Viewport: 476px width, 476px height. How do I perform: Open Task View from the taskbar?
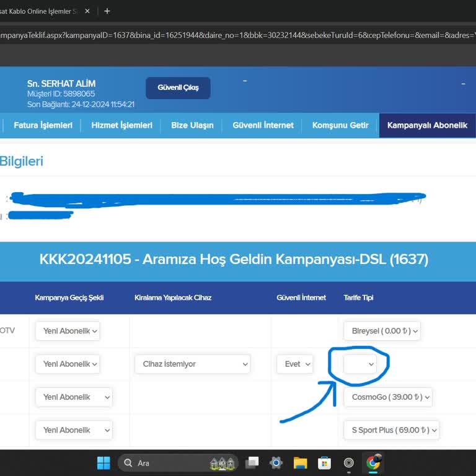[252, 463]
